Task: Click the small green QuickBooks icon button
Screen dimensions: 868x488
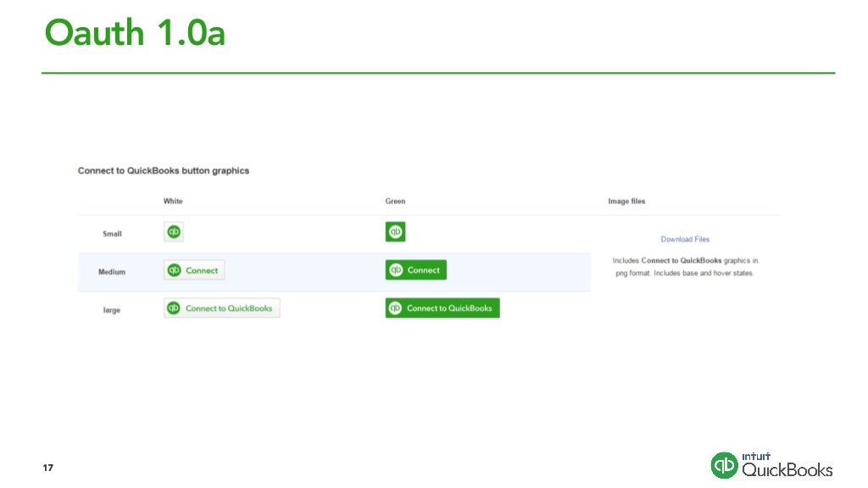Action: pyautogui.click(x=395, y=232)
